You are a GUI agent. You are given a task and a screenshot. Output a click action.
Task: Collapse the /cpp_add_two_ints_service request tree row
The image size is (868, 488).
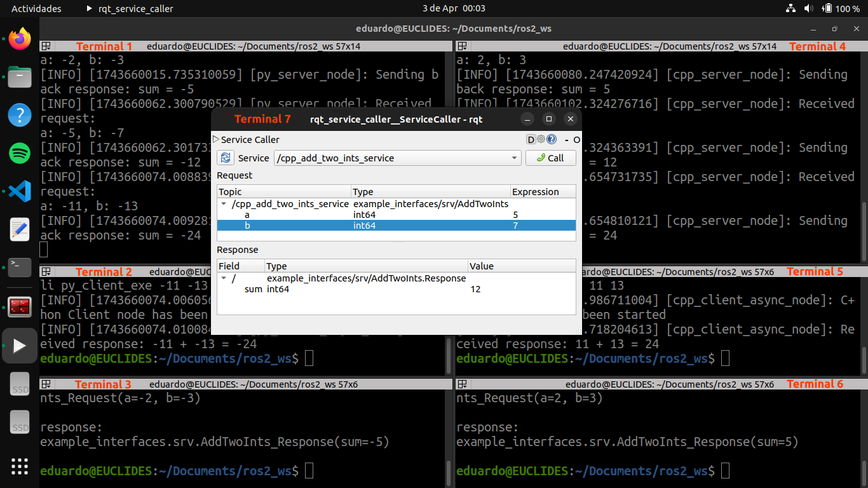click(223, 204)
